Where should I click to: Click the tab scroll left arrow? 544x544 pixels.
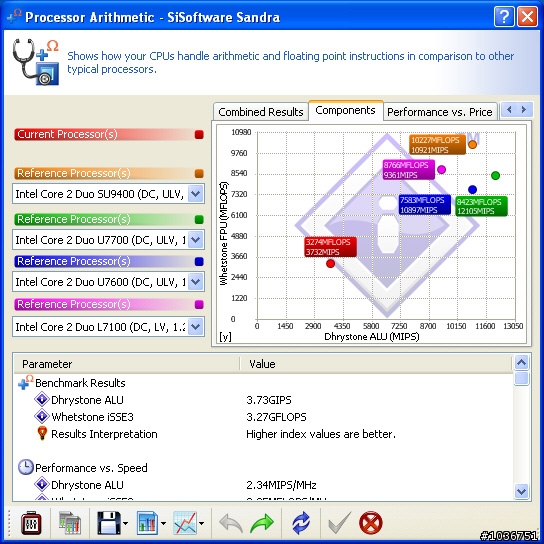509,110
